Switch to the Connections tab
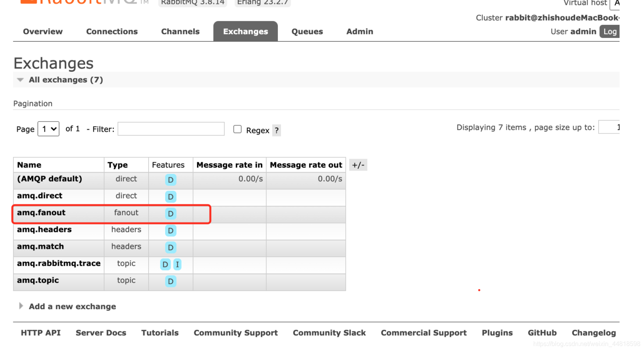Screen dimensions: 644x351 tap(112, 32)
